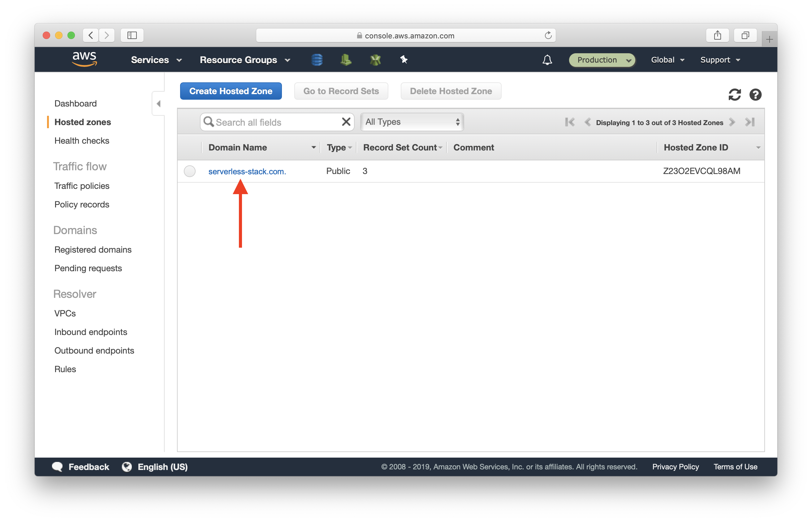The image size is (812, 522).
Task: Click Create Hosted Zone button
Action: pyautogui.click(x=231, y=91)
